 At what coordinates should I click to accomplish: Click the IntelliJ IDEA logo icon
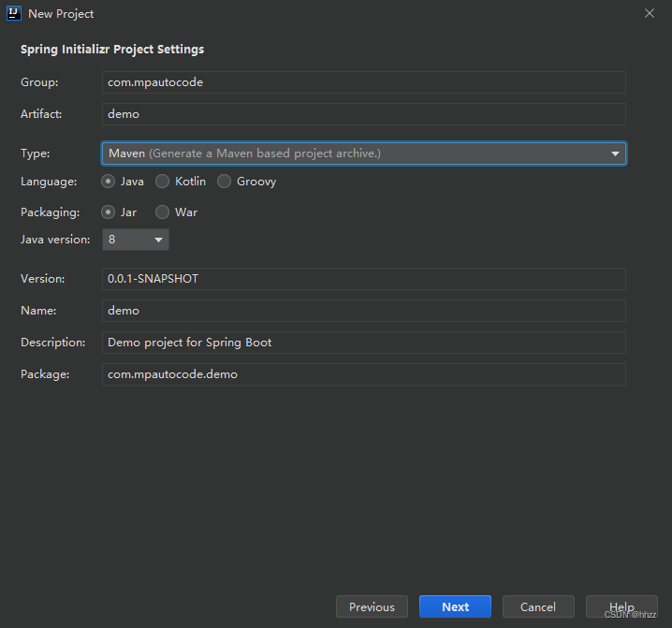14,13
